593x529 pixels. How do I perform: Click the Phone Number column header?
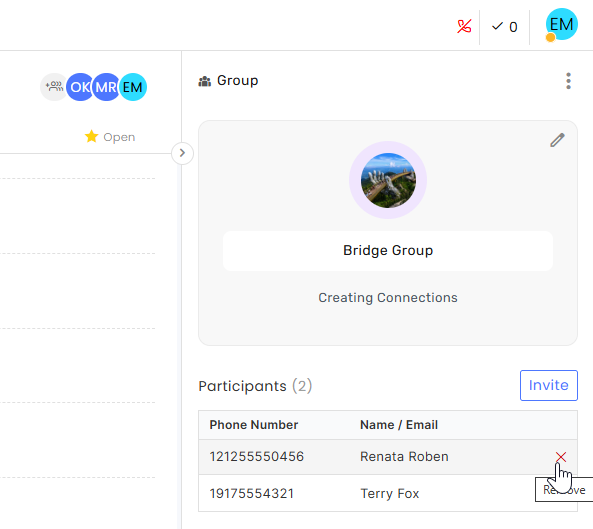(254, 425)
